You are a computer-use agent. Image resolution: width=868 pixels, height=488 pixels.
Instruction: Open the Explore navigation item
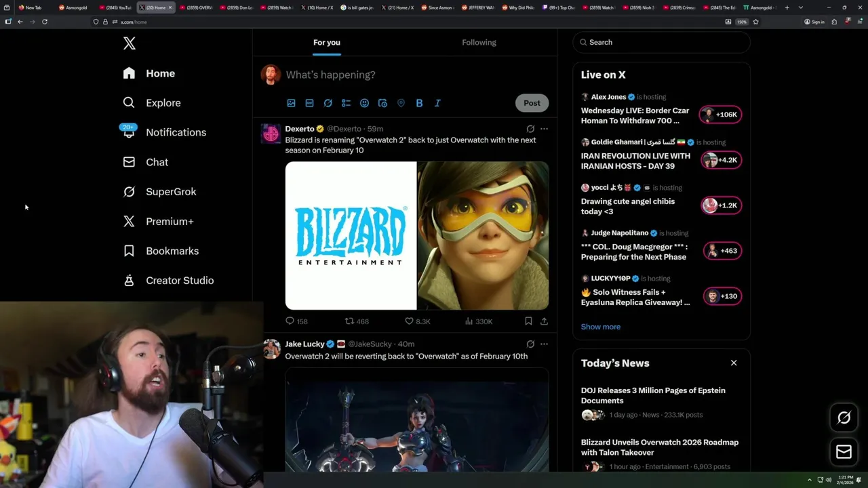[x=152, y=103]
